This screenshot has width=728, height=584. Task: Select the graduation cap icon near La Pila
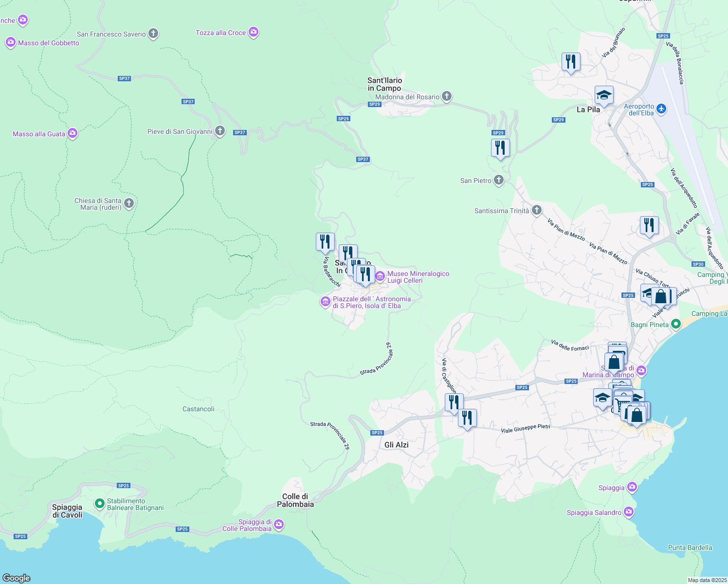pyautogui.click(x=604, y=95)
